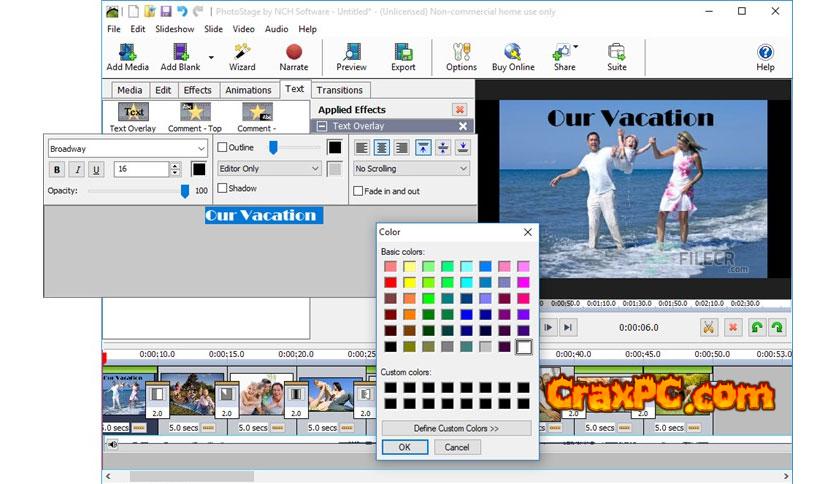Image resolution: width=836 pixels, height=484 pixels.
Task: Open the Editor Only dropdown
Action: point(314,169)
